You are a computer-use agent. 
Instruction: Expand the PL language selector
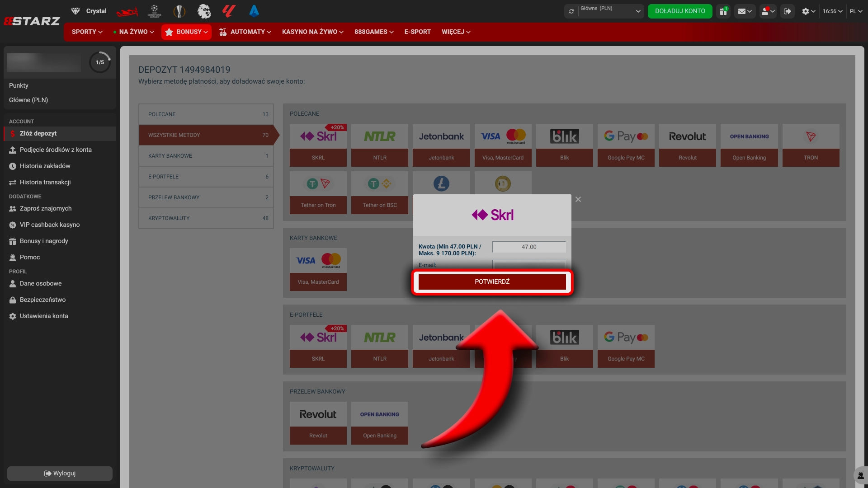[856, 11]
